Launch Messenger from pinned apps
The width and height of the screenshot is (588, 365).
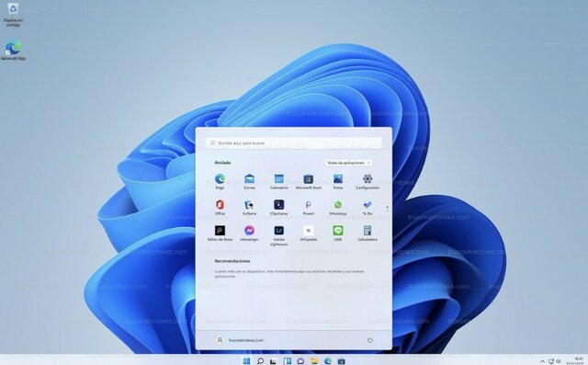[x=249, y=234]
